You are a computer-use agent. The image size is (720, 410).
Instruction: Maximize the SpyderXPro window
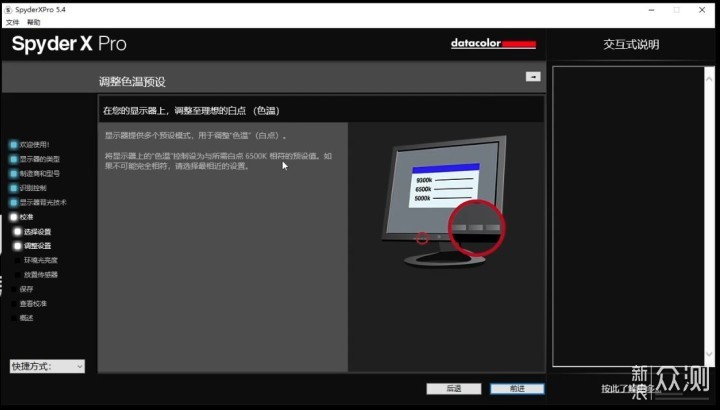click(x=677, y=10)
